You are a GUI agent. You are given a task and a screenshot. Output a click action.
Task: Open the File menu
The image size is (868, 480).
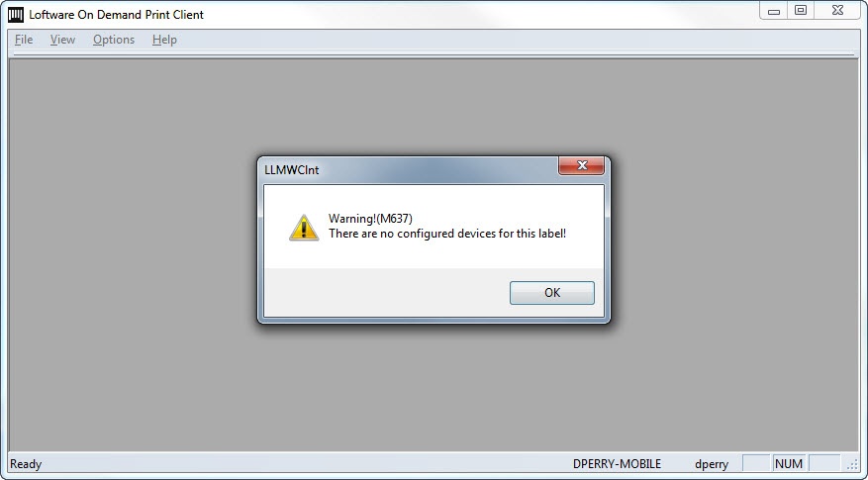24,40
